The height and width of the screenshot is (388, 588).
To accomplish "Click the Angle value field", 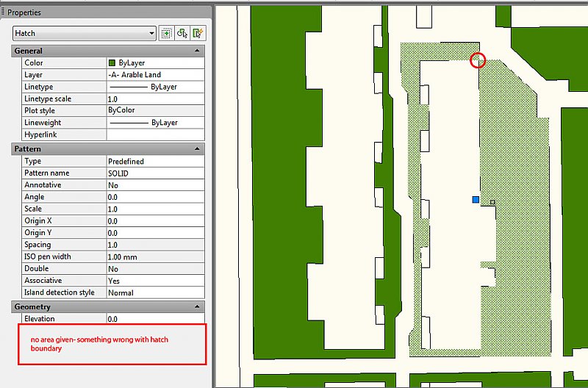I will pyautogui.click(x=156, y=197).
